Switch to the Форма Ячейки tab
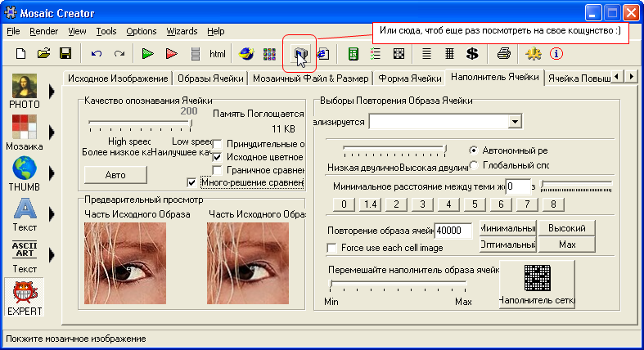Image resolution: width=644 pixels, height=350 pixels. [409, 78]
